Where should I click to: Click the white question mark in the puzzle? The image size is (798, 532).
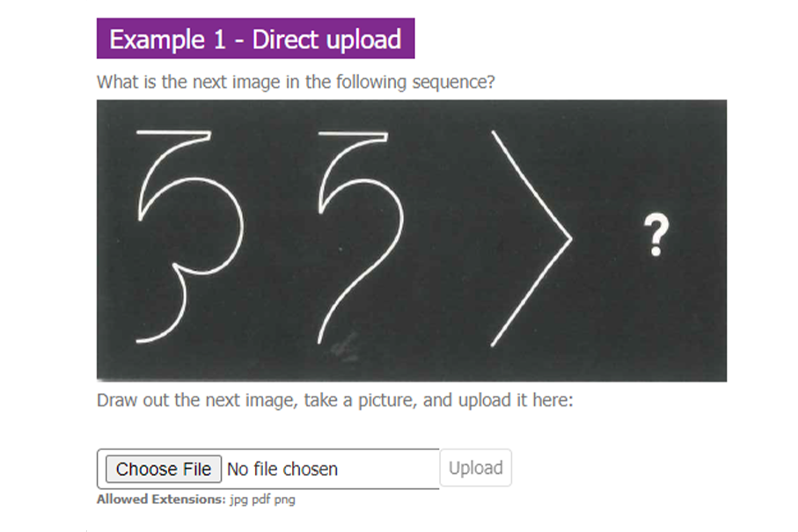656,235
